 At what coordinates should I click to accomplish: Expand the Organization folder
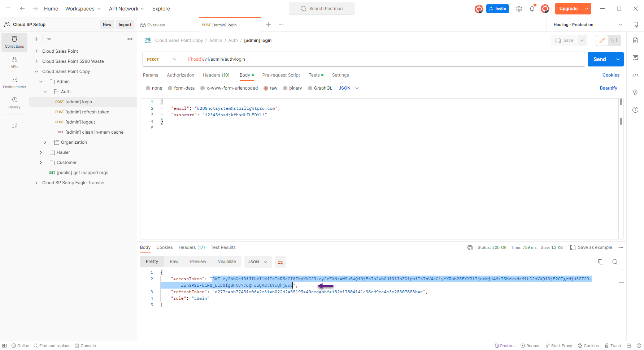(x=45, y=142)
